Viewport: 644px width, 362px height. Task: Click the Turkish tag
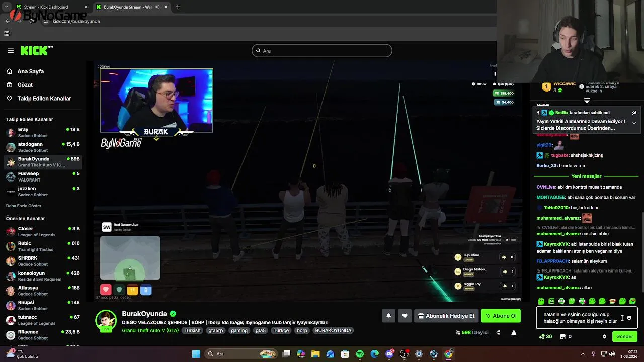(192, 330)
